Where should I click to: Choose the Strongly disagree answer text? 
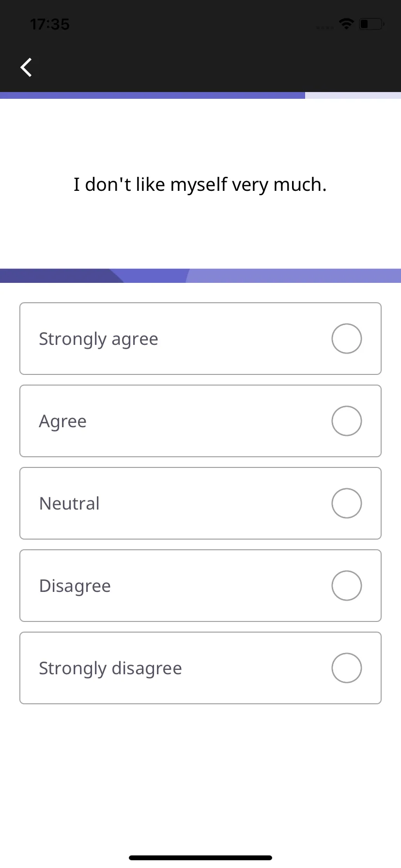pos(110,668)
